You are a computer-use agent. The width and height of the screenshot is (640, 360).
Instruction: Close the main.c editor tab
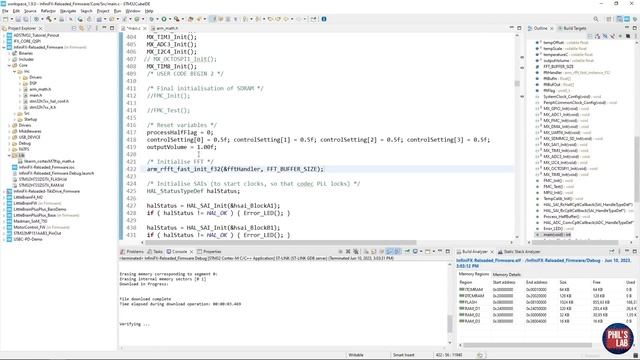[x=144, y=28]
